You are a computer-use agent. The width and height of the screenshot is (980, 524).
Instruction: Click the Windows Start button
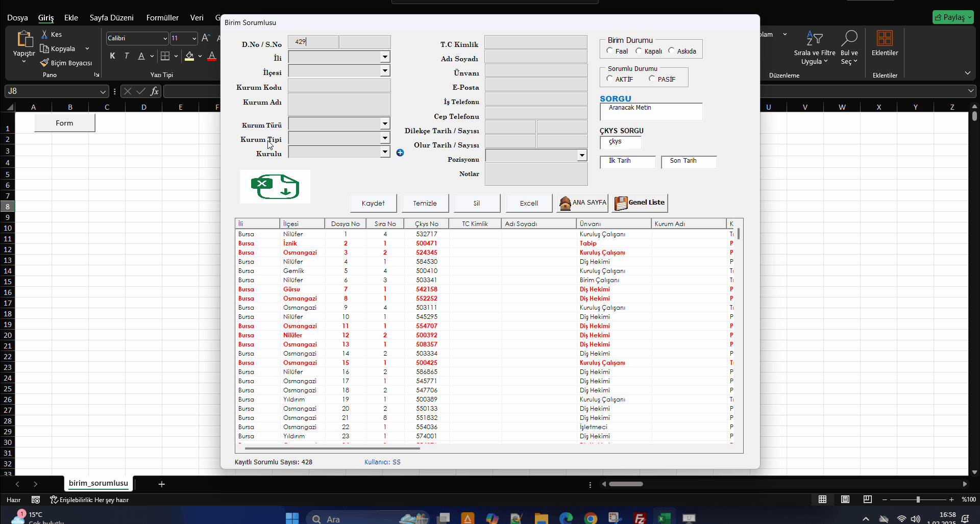(x=292, y=518)
